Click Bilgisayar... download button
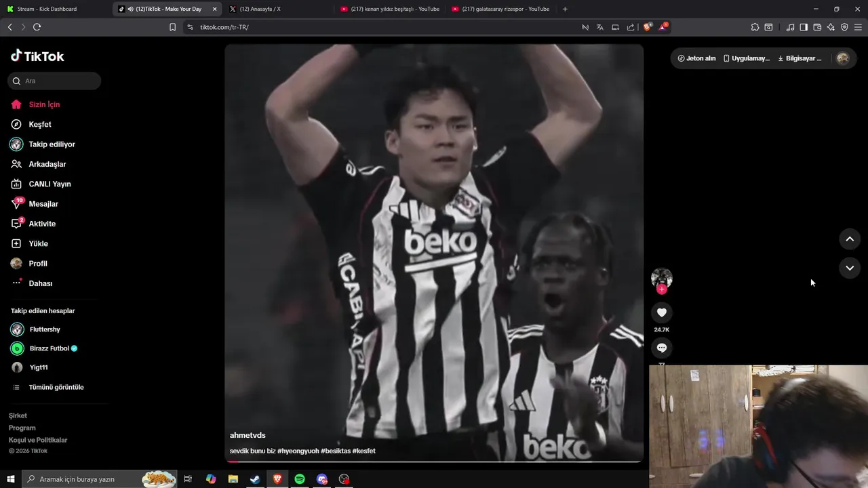This screenshot has width=868, height=488. click(800, 58)
